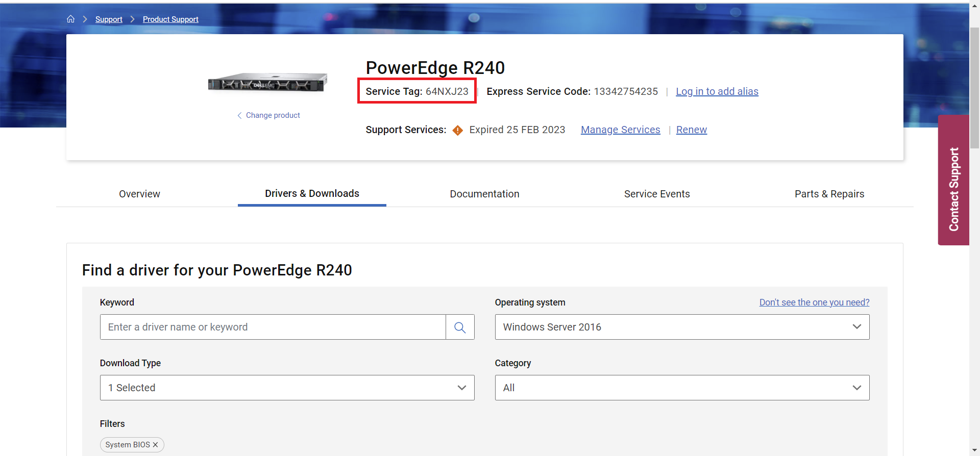Open the Download Type dropdown

(x=287, y=388)
